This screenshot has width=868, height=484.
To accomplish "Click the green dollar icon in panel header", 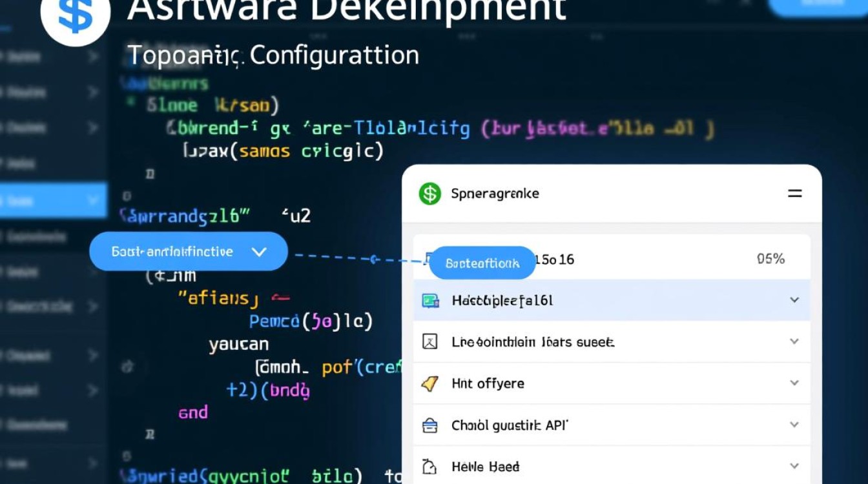I will [x=429, y=194].
